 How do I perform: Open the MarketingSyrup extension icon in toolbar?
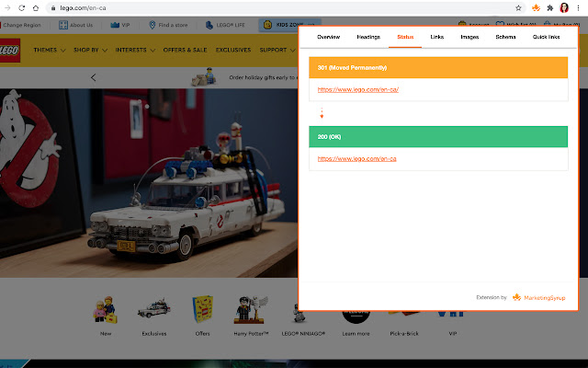(x=536, y=7)
